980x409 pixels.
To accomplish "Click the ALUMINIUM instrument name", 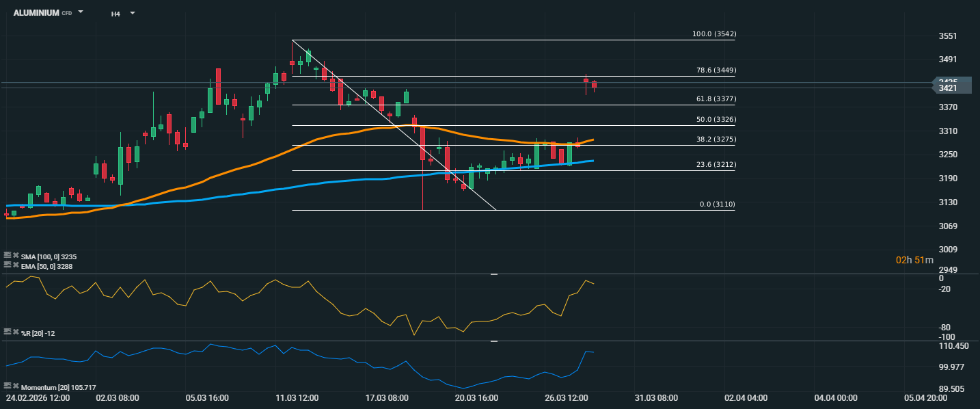I will (x=36, y=13).
